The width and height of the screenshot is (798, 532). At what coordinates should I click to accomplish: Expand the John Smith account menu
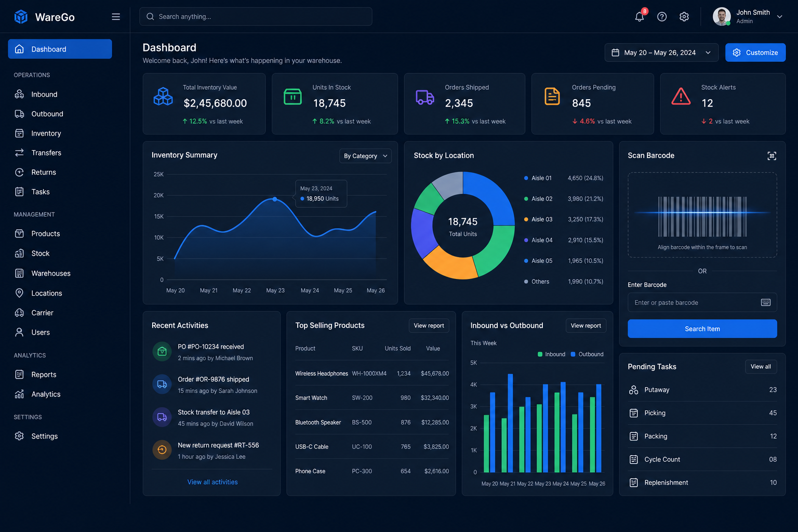coord(748,17)
